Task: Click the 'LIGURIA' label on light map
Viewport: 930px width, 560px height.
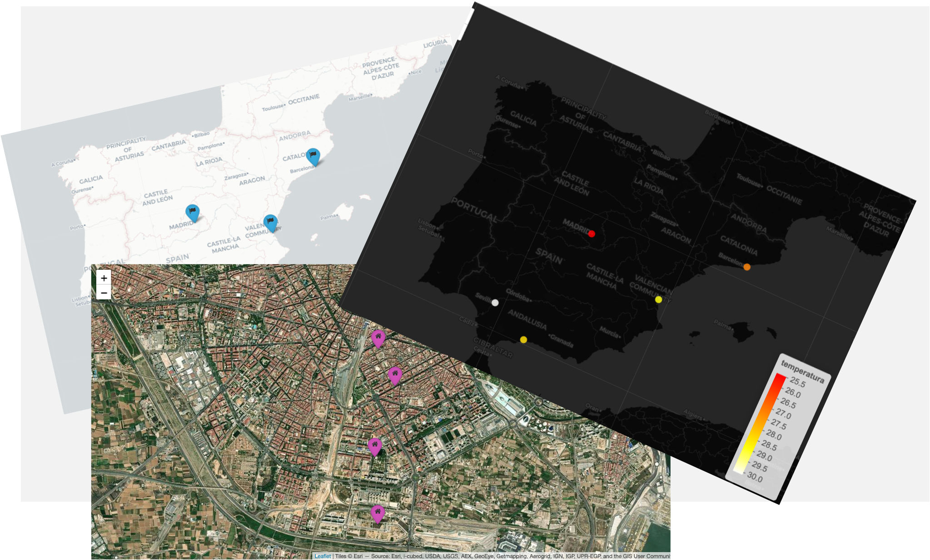Action: pos(435,44)
